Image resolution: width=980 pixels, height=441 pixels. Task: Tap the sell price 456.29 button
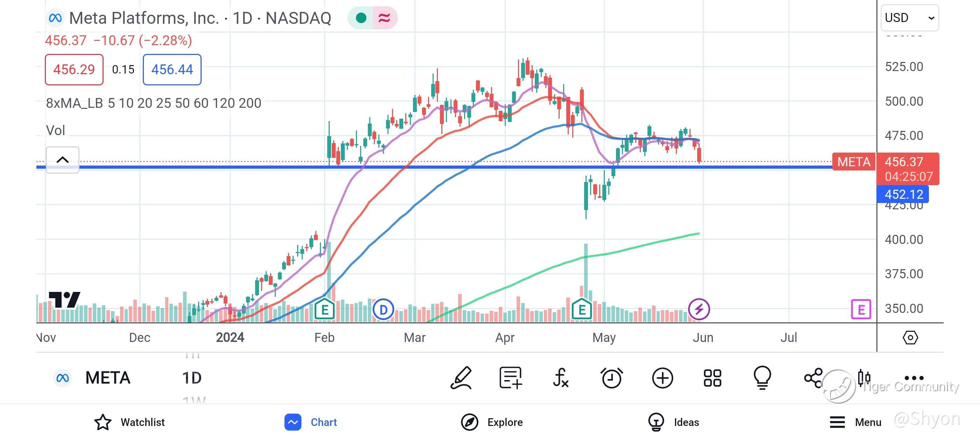74,70
